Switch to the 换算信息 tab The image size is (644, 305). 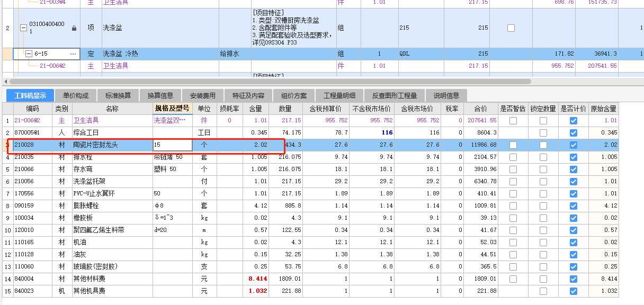click(160, 96)
